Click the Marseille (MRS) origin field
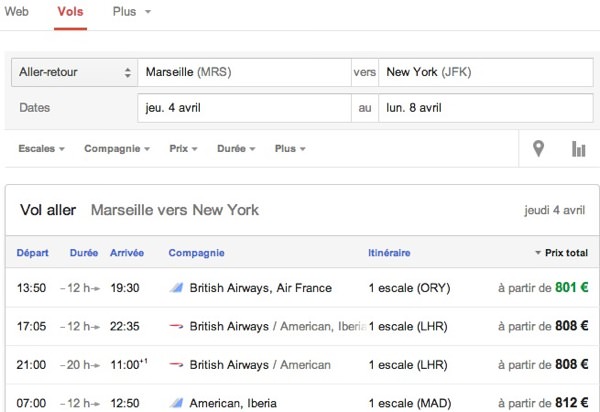Viewport: 600px width, 412px height. [245, 72]
